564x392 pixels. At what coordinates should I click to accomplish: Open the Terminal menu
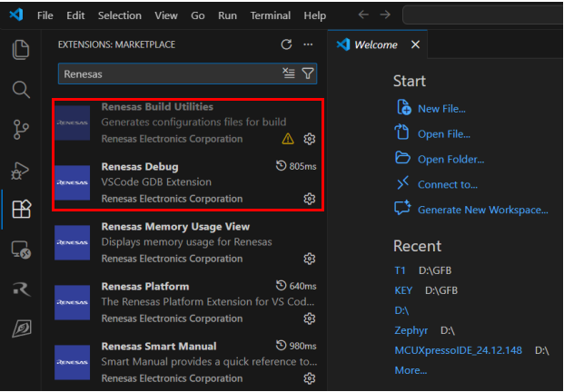pyautogui.click(x=271, y=15)
